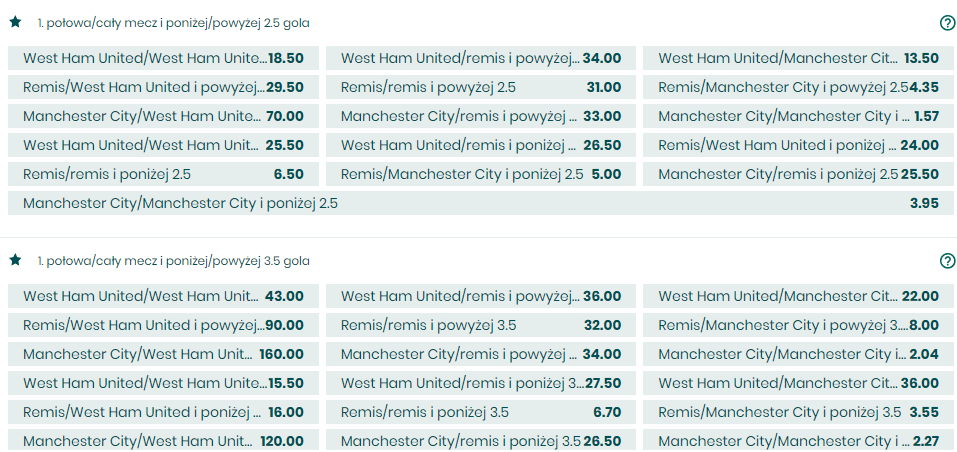Select the bet with odds 90.00
This screenshot has width=957, height=452.
(x=163, y=325)
